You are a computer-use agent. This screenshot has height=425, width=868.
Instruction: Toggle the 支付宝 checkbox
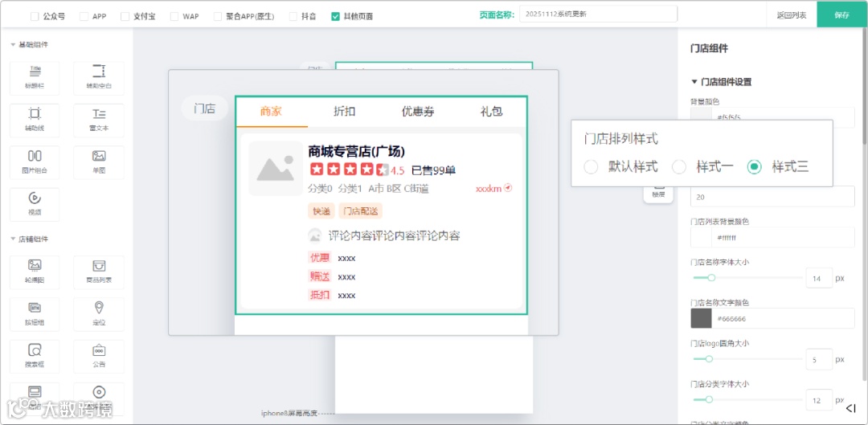pyautogui.click(x=125, y=17)
